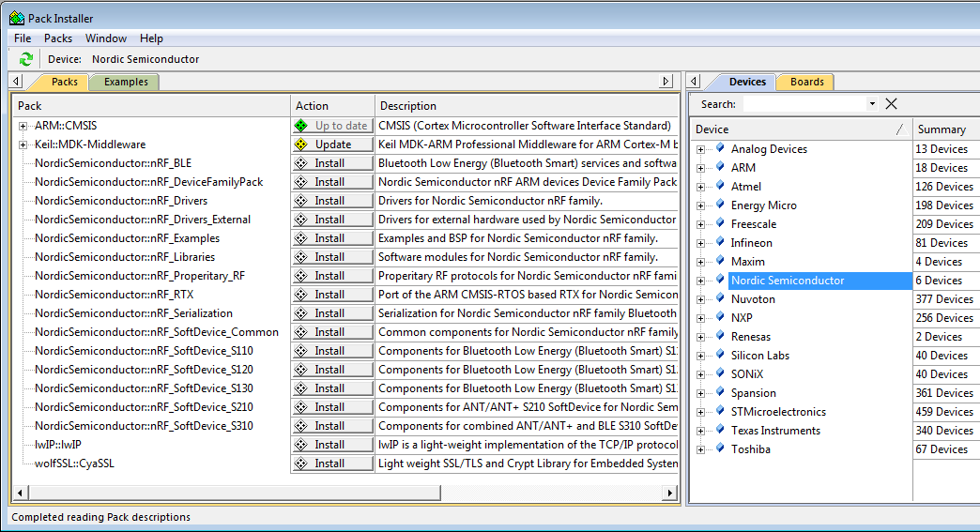
Task: Update the Keil::MDK-Middleware pack
Action: tap(332, 144)
